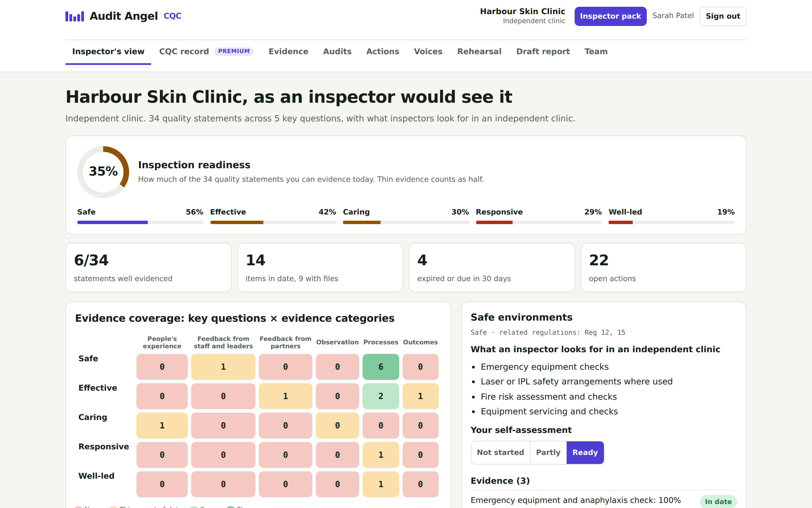Go to the Evidence tab
The width and height of the screenshot is (812, 508).
(x=288, y=51)
